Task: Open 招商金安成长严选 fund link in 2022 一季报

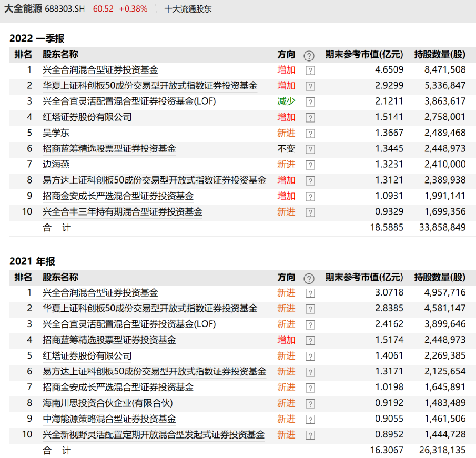Action: click(118, 196)
